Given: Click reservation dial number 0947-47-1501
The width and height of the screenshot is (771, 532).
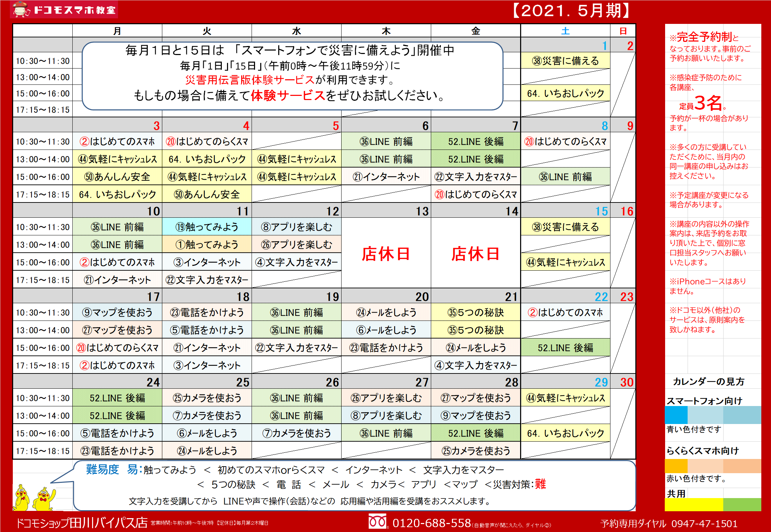Looking at the screenshot, I should click(x=704, y=523).
